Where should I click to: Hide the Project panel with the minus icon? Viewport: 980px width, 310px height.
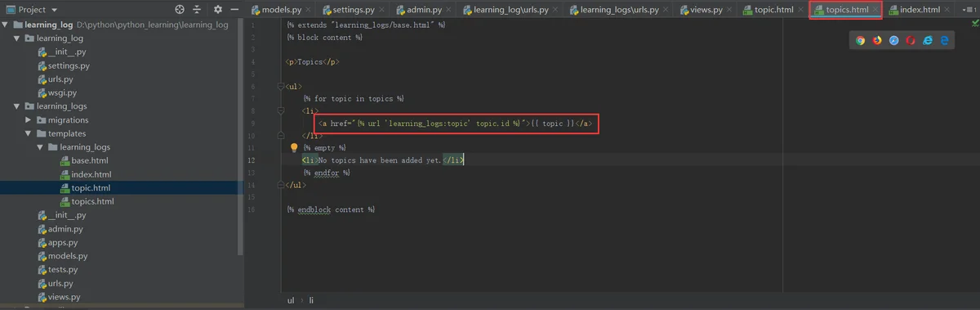(234, 10)
